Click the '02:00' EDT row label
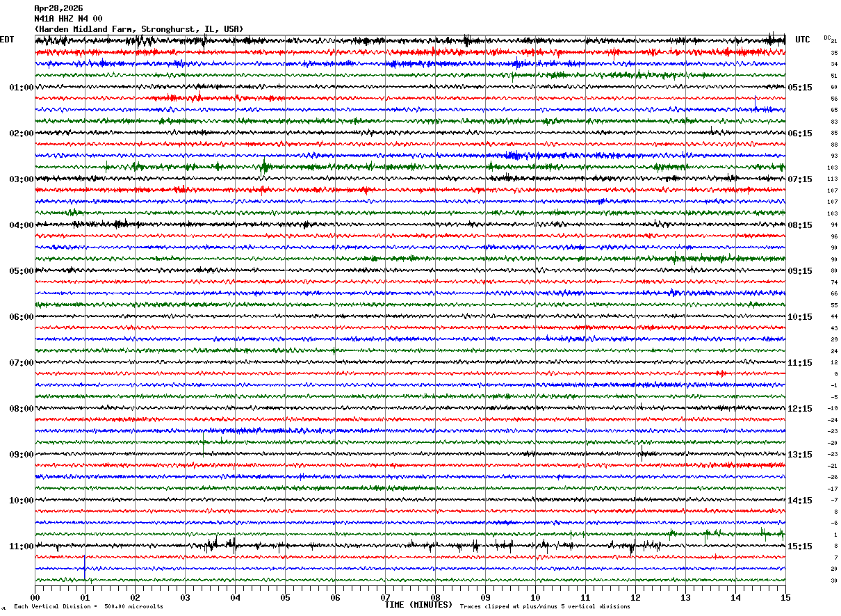Screen dimensions: 841x616 coord(22,133)
